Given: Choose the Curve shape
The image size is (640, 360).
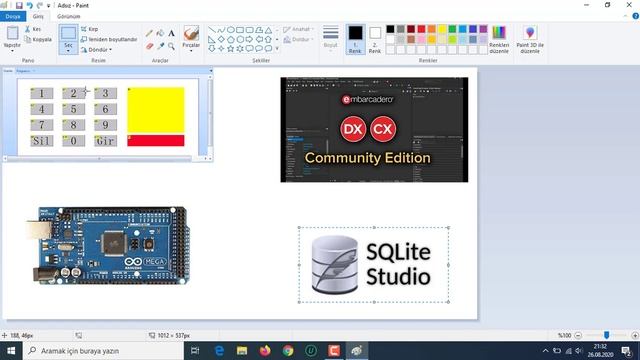Looking at the screenshot, I should tap(221, 30).
